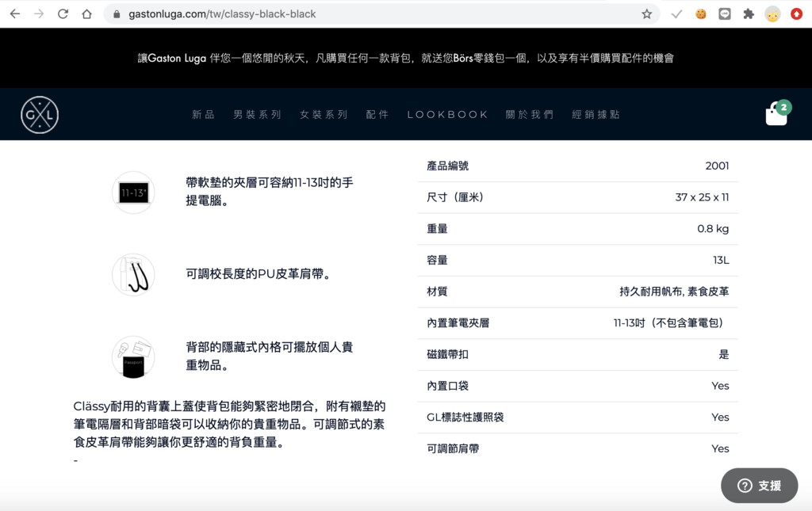Select the 可調節肩帶 row label

[x=453, y=449]
